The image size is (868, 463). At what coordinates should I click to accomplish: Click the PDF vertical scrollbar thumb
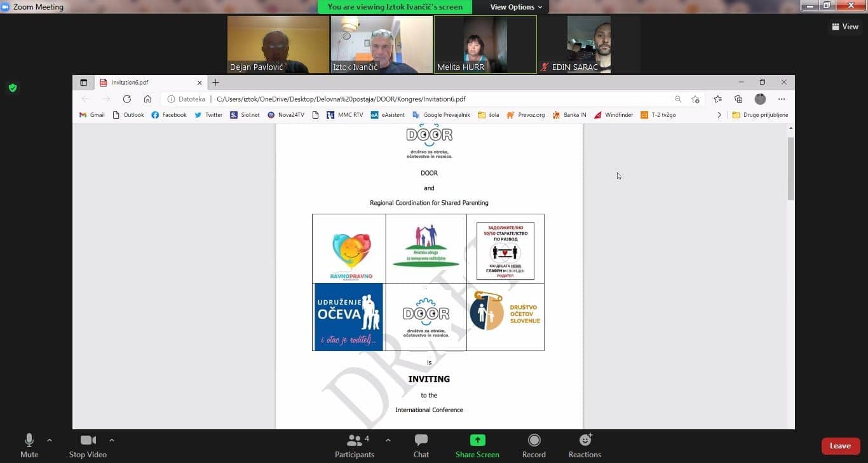point(791,169)
